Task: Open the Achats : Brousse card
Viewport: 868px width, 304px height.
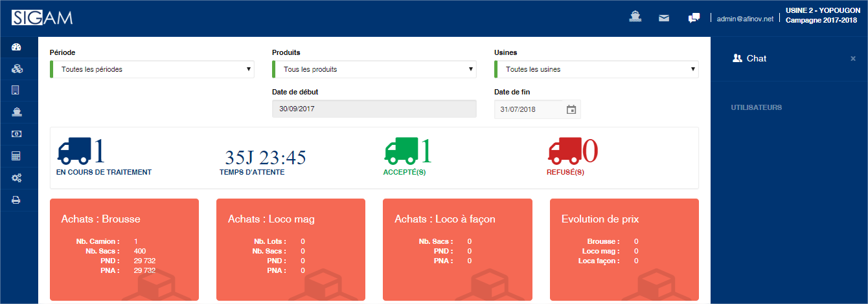Action: pos(124,250)
